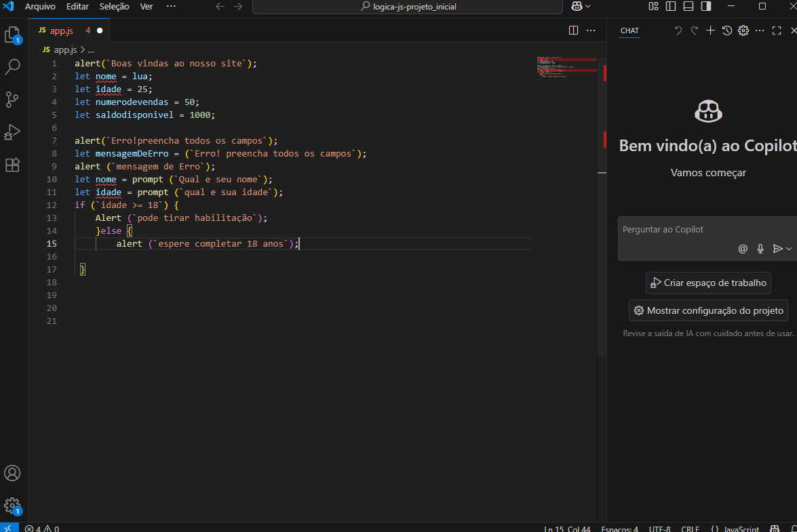Click Customize Layout icon
The image size is (797, 532).
[653, 6]
